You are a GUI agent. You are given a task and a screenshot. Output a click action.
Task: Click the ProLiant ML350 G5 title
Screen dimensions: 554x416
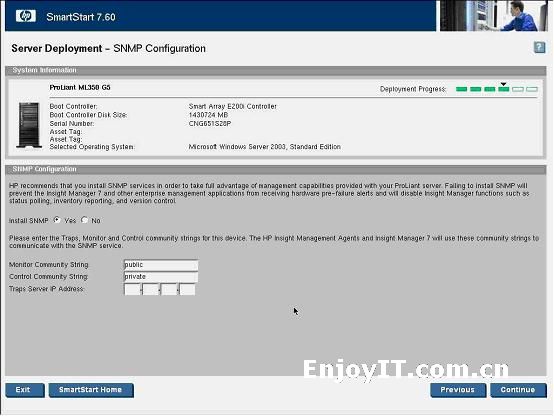pyautogui.click(x=80, y=87)
